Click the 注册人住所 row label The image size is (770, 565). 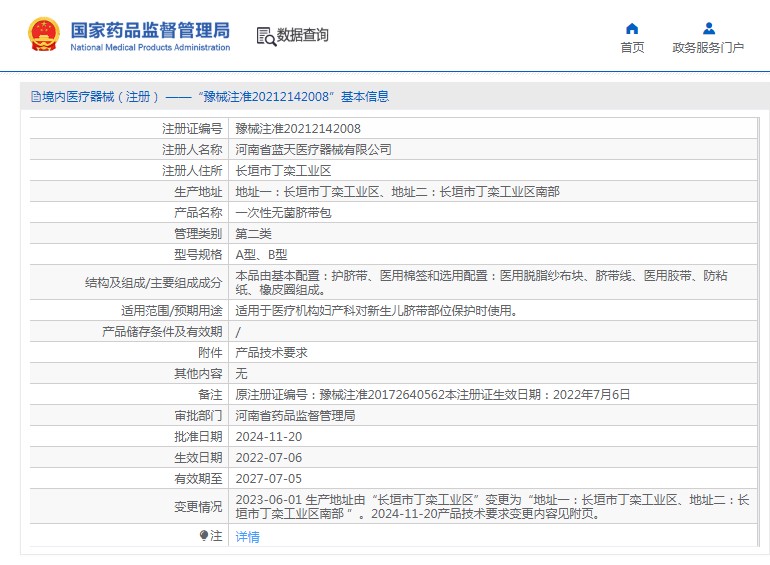pyautogui.click(x=192, y=171)
